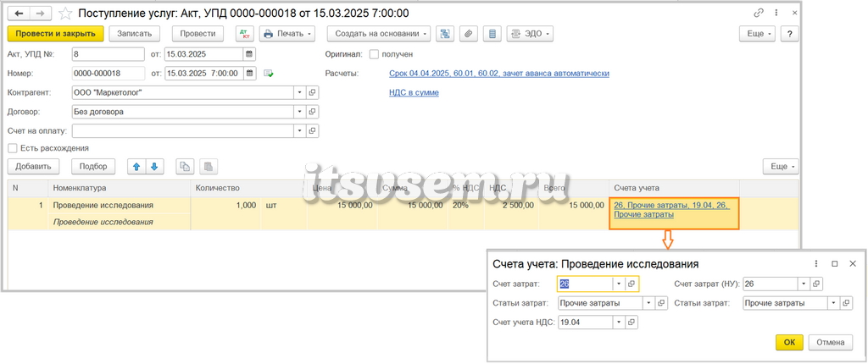Screen dimensions: 868x364
Task: Click the Номер field 0000-000018
Action: click(x=108, y=73)
